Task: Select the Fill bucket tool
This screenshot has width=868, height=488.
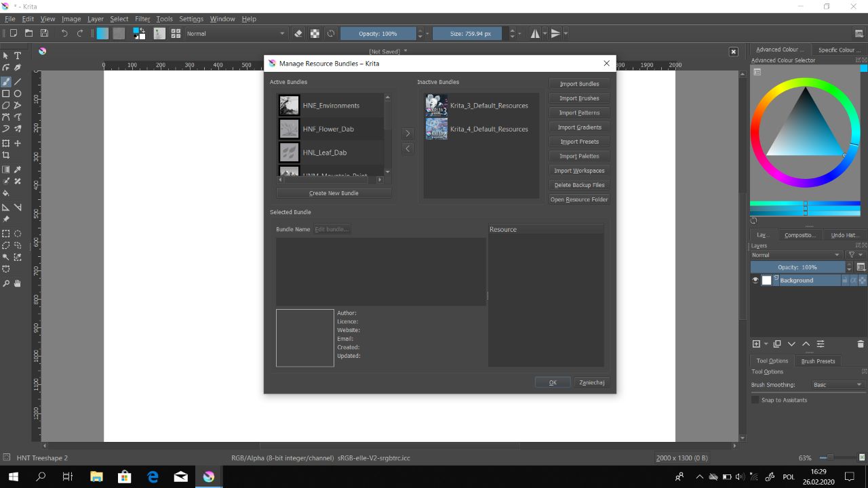Action: [x=6, y=193]
